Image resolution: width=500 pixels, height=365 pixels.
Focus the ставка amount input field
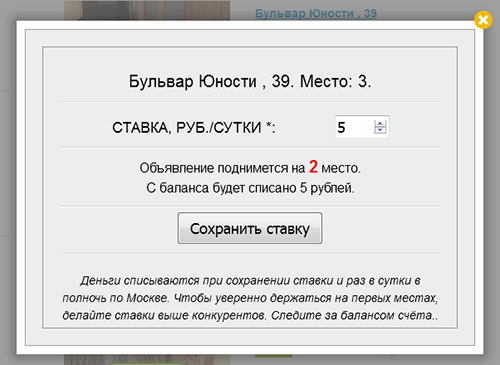(x=362, y=127)
